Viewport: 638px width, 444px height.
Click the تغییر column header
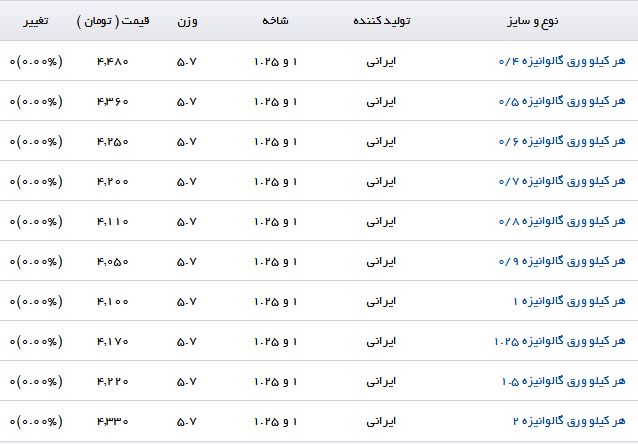[x=35, y=21]
